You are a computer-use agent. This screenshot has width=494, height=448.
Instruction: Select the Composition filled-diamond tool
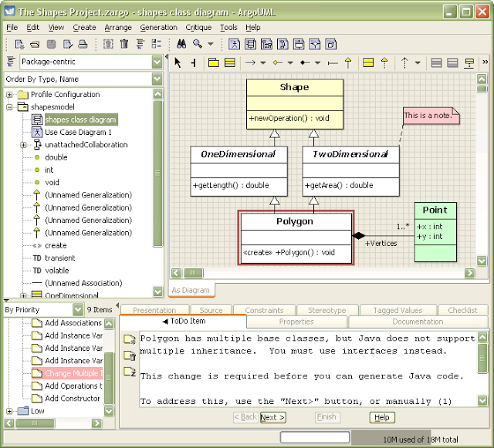tap(305, 62)
